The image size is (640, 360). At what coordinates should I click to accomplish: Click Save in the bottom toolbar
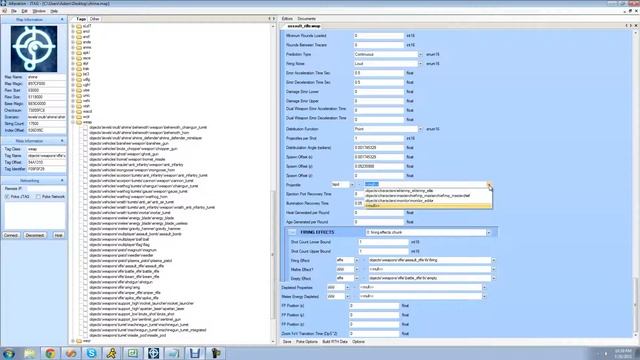coord(287,342)
